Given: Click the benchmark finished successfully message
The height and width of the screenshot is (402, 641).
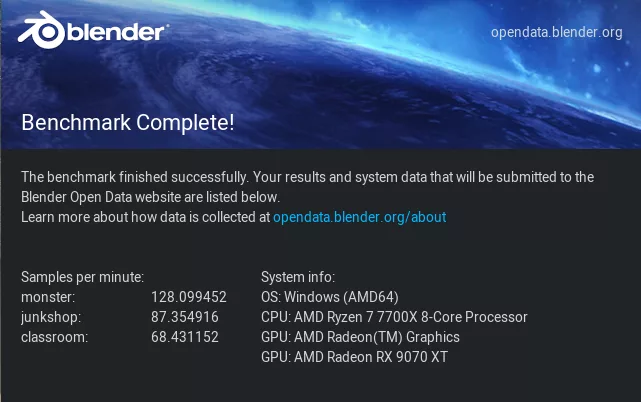Looking at the screenshot, I should [308, 177].
